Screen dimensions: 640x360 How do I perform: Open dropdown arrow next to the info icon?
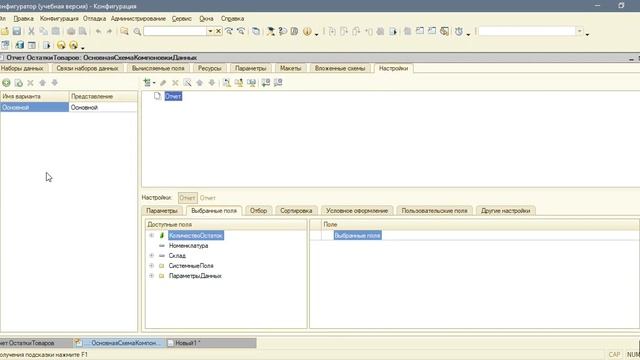click(x=316, y=34)
